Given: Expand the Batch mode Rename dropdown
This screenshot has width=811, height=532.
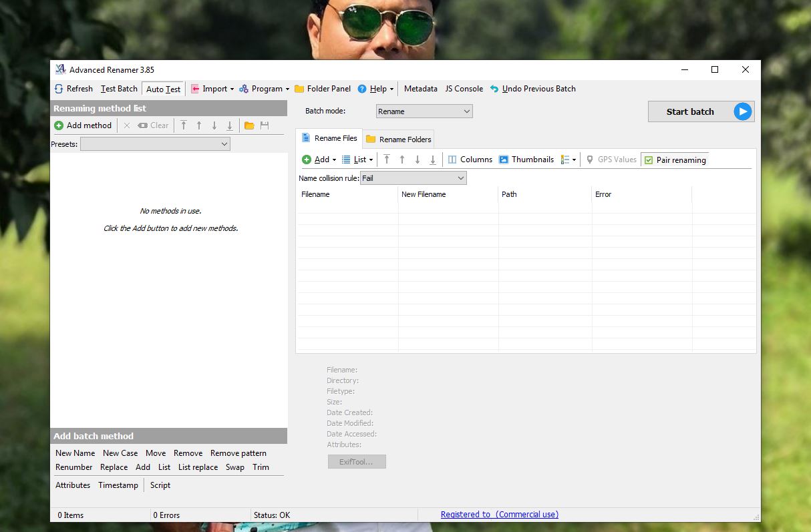Looking at the screenshot, I should [424, 111].
